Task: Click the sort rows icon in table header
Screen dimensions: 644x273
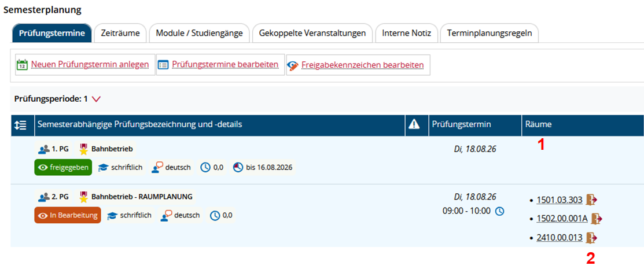Action: (20, 125)
